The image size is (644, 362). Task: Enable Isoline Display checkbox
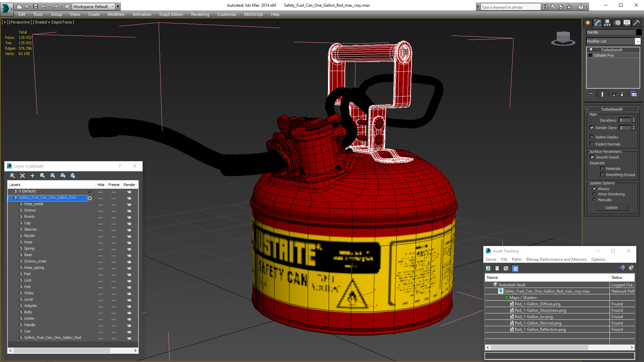[x=592, y=137]
